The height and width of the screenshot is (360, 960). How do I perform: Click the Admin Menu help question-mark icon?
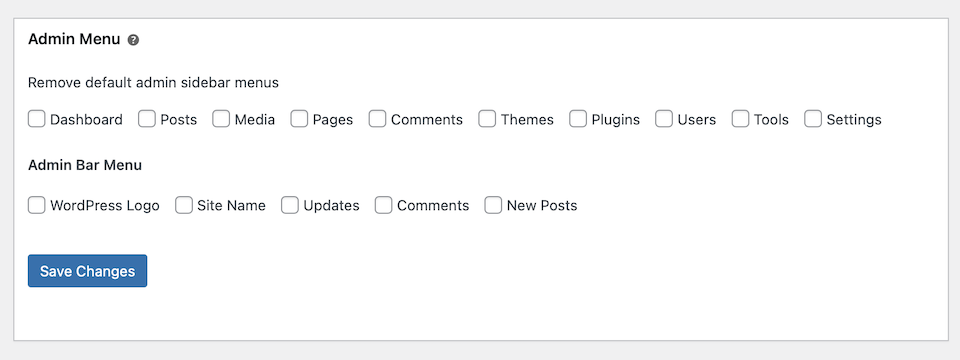click(133, 40)
